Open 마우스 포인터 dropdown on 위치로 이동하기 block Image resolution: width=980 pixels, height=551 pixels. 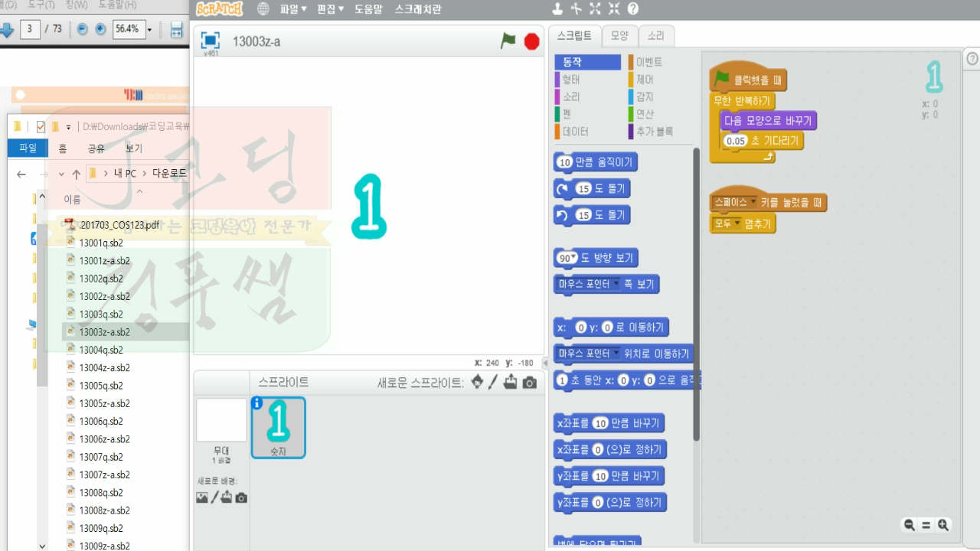click(x=616, y=354)
